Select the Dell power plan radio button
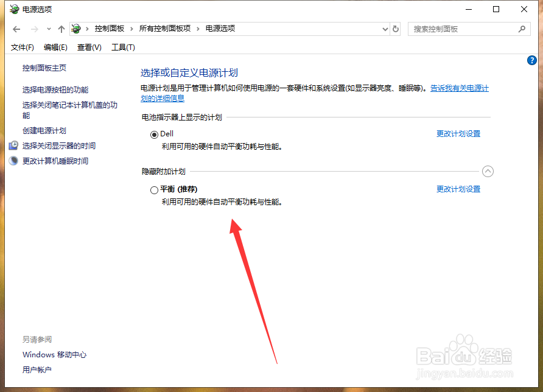Viewport: 543px width, 392px height. click(154, 135)
